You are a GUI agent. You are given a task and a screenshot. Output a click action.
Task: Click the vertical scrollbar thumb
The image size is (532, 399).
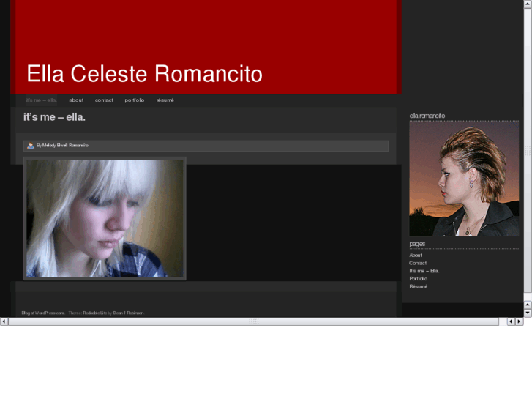pos(528,150)
